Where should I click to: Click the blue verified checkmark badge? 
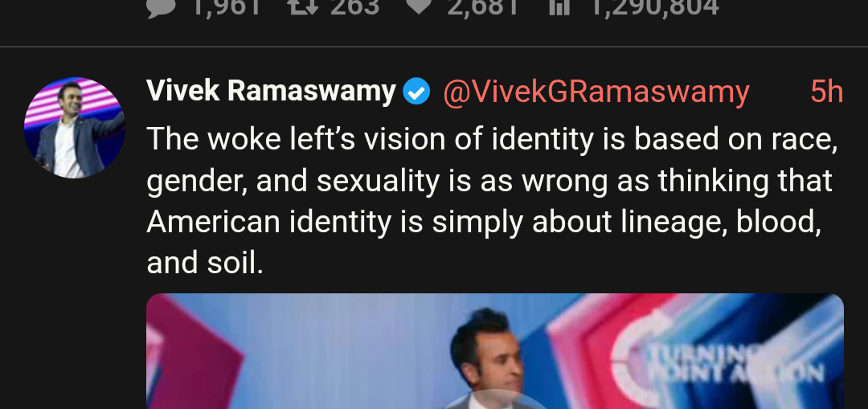416,92
